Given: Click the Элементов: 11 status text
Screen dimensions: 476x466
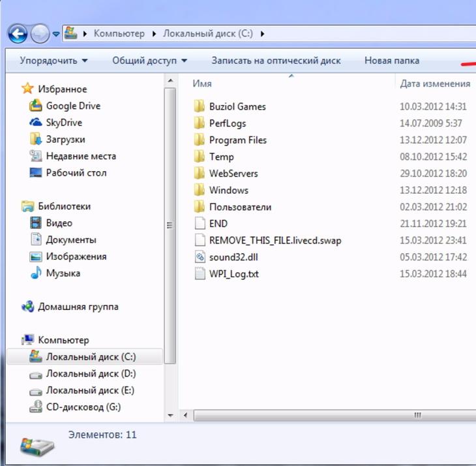Looking at the screenshot, I should coord(102,435).
